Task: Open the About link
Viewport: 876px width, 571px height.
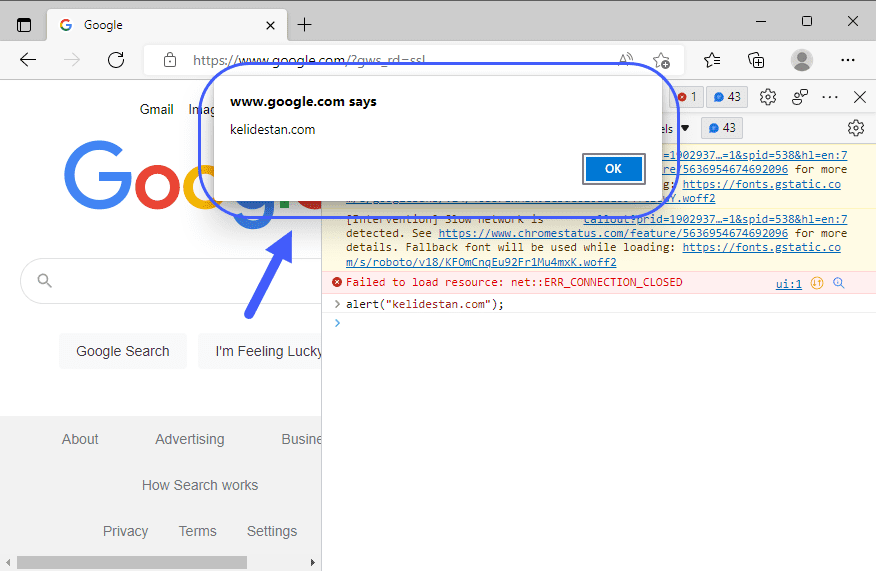Action: tap(80, 439)
